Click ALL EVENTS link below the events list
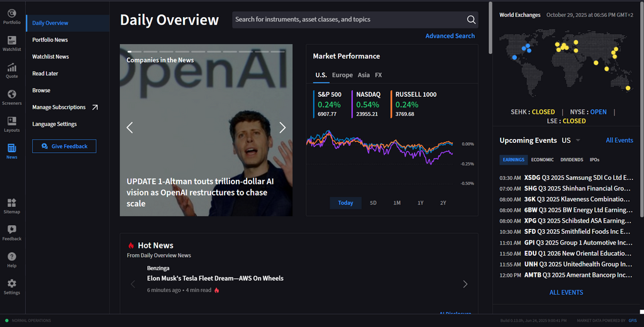 [567, 292]
